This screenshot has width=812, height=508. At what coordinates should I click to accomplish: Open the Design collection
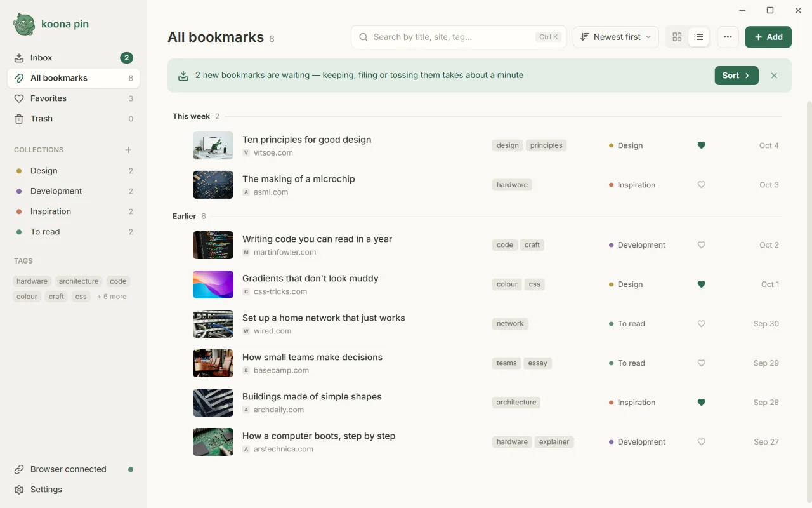(x=74, y=171)
